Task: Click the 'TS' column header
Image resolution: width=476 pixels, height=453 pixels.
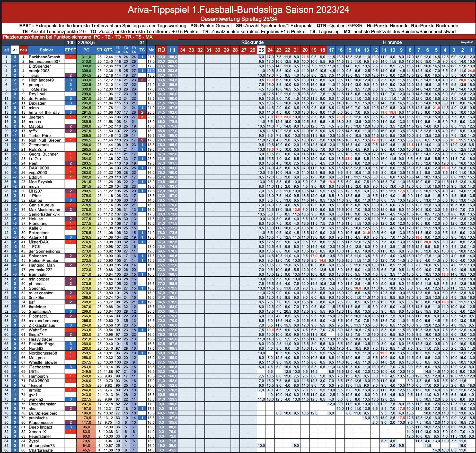Action: coord(142,50)
